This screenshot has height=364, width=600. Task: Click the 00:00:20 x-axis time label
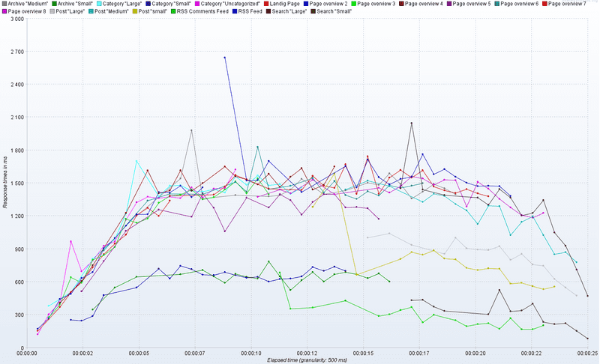click(x=475, y=354)
